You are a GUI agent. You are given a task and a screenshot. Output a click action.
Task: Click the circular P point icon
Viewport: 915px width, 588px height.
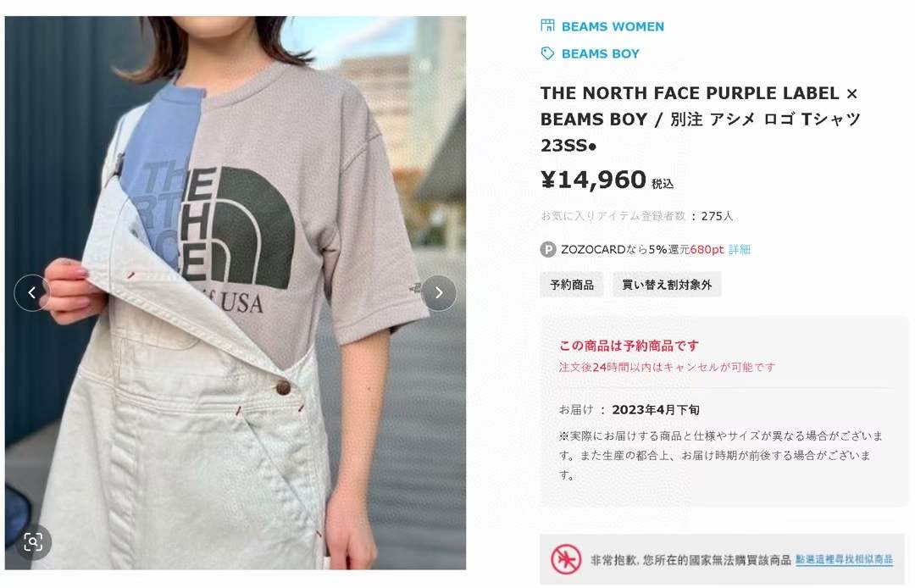point(548,250)
